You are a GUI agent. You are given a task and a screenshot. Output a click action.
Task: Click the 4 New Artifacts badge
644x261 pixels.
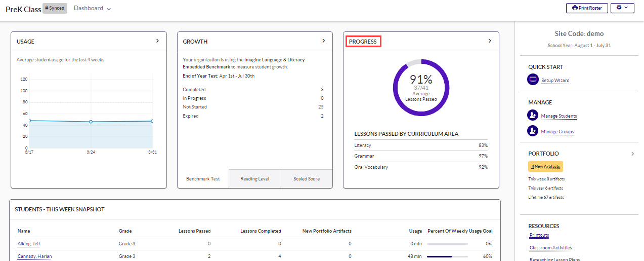545,166
